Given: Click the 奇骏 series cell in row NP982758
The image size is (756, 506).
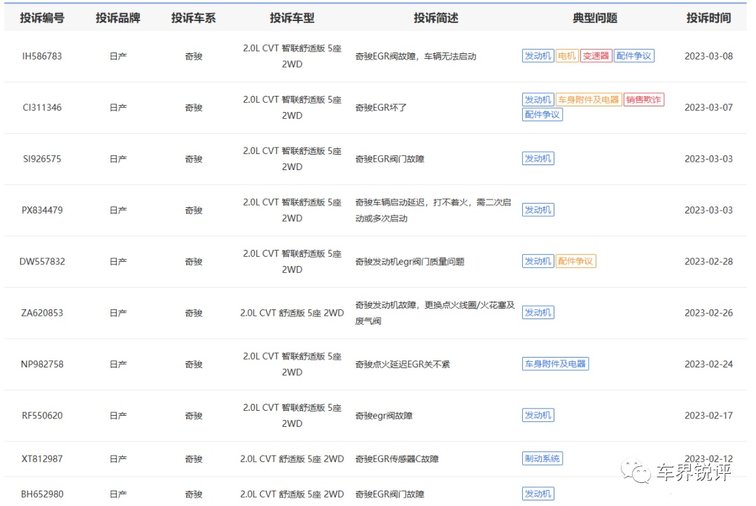Looking at the screenshot, I should point(193,365).
